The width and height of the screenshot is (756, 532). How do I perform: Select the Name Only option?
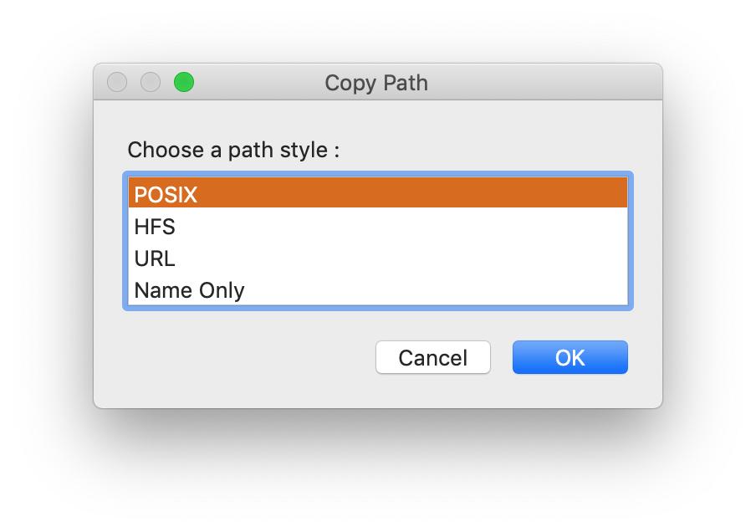point(376,290)
